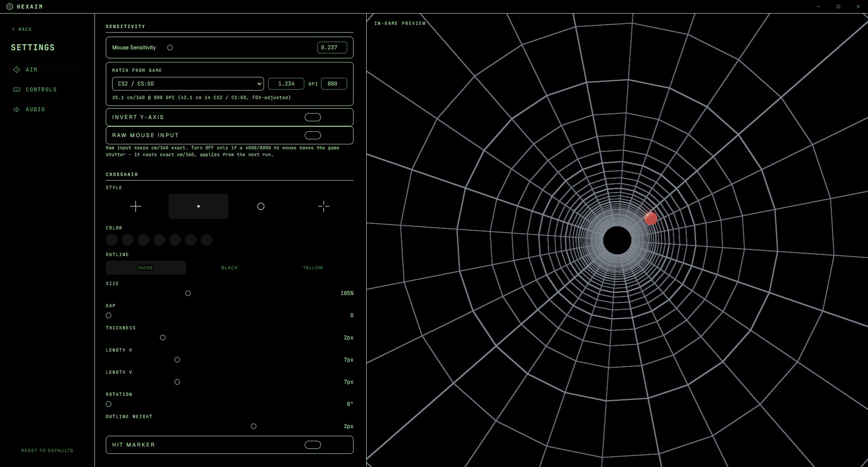Click the None outline option
The image size is (868, 467).
(x=146, y=268)
